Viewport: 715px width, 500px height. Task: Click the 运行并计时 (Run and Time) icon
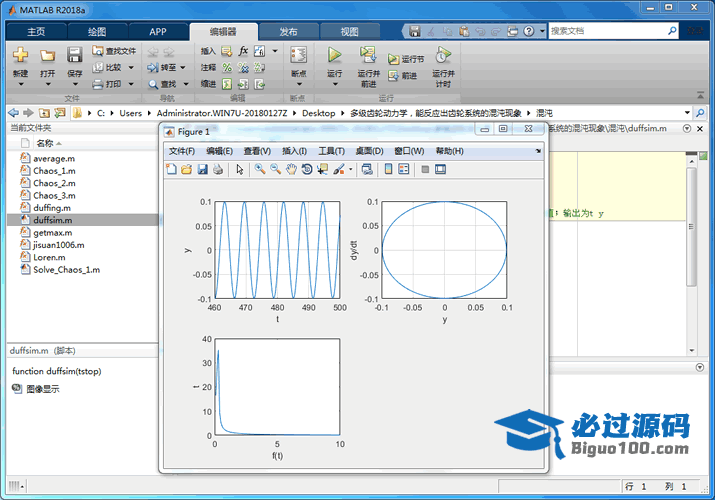(443, 55)
